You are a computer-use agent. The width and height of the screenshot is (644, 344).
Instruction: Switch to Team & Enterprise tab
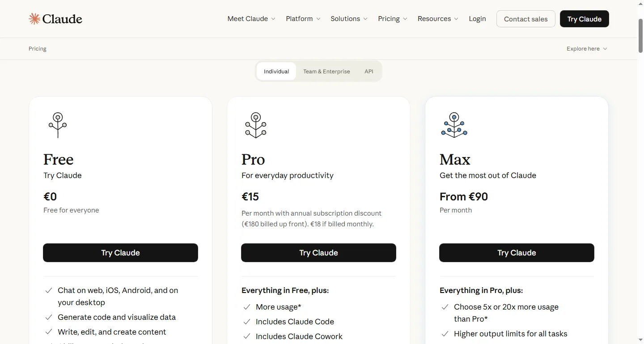(326, 71)
